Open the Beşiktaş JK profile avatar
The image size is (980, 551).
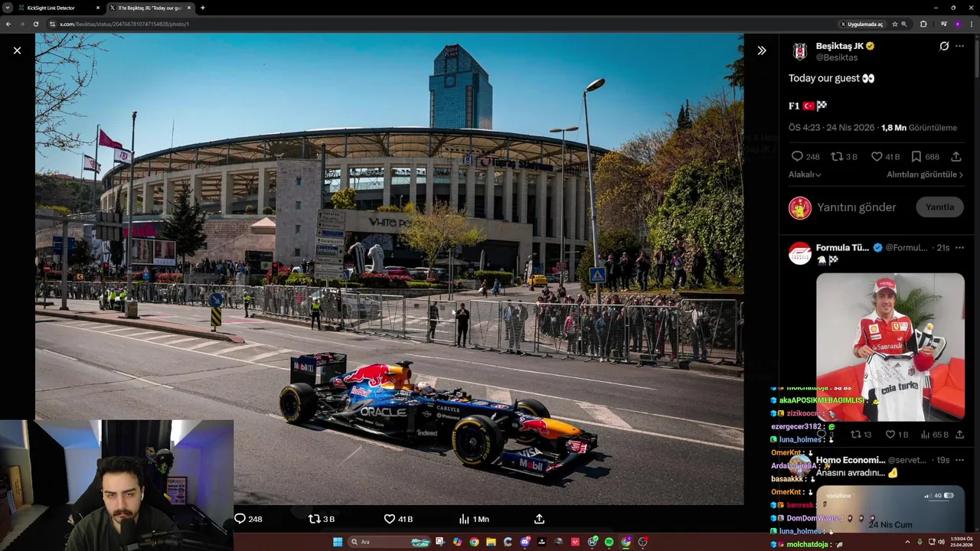pyautogui.click(x=800, y=51)
